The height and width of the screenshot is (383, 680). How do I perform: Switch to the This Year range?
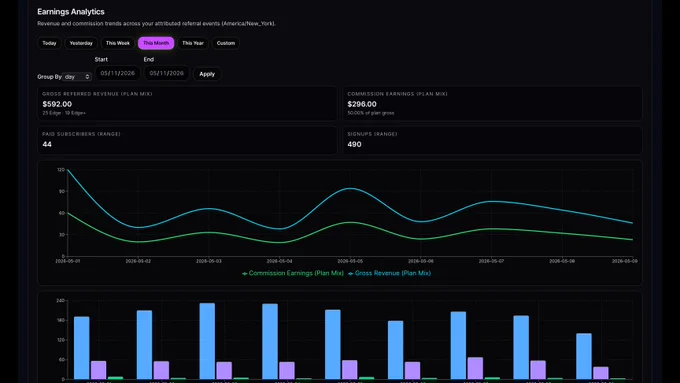coord(193,43)
